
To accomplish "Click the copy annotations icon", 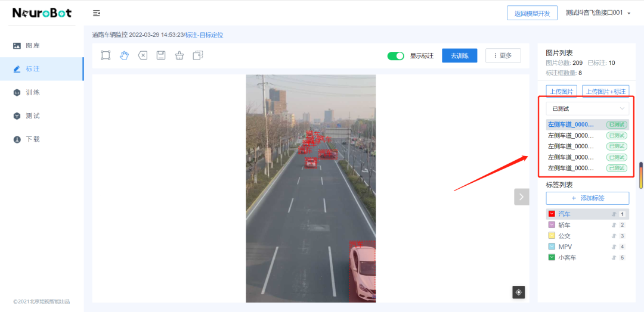I will [199, 55].
